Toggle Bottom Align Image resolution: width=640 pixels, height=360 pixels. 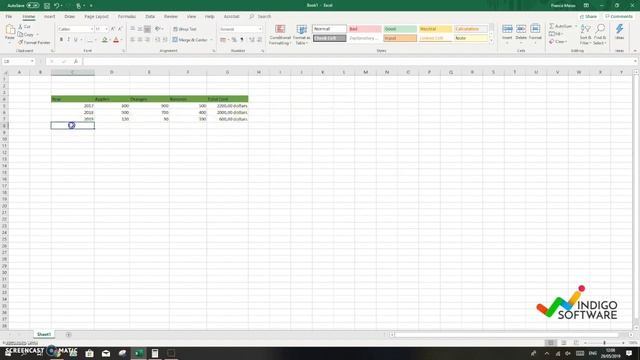click(x=147, y=29)
